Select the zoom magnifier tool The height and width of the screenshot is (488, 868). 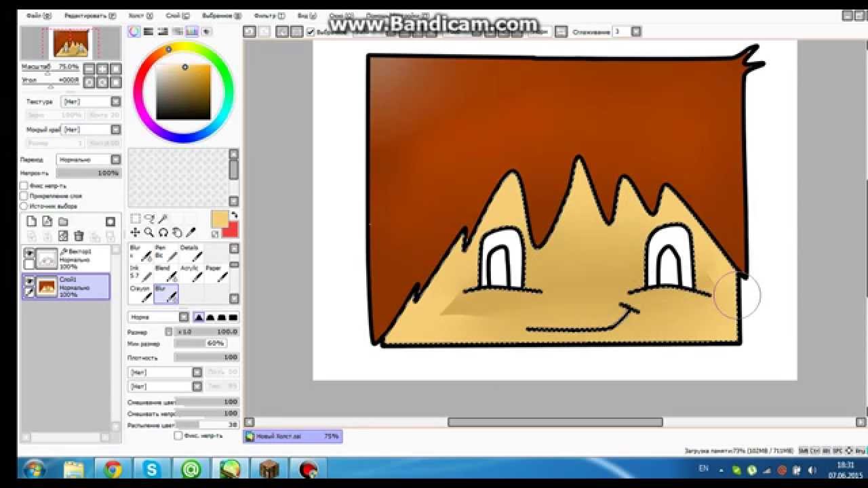click(x=149, y=232)
